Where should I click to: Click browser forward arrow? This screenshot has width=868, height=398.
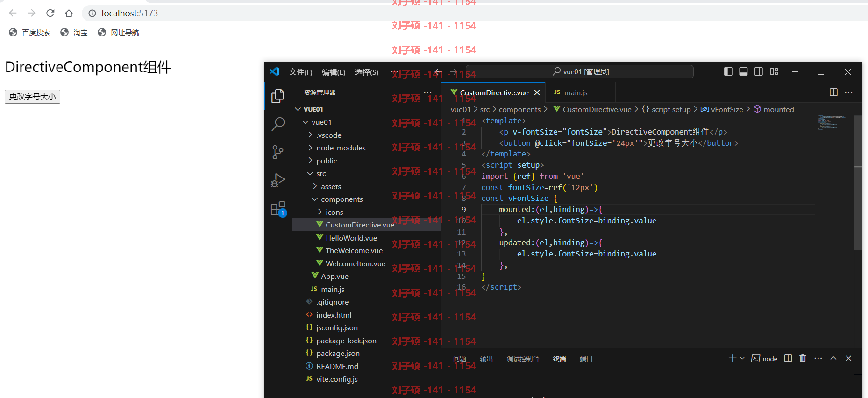[31, 13]
